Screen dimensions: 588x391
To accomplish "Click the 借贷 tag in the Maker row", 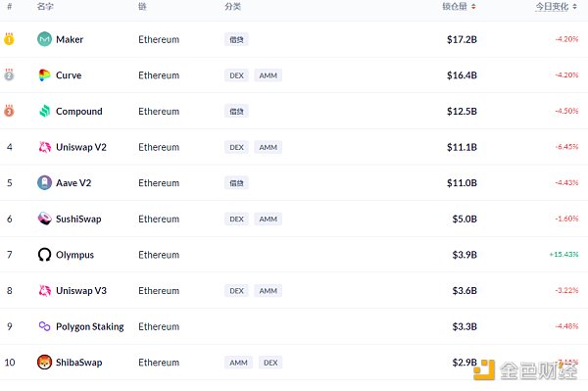I will click(236, 39).
